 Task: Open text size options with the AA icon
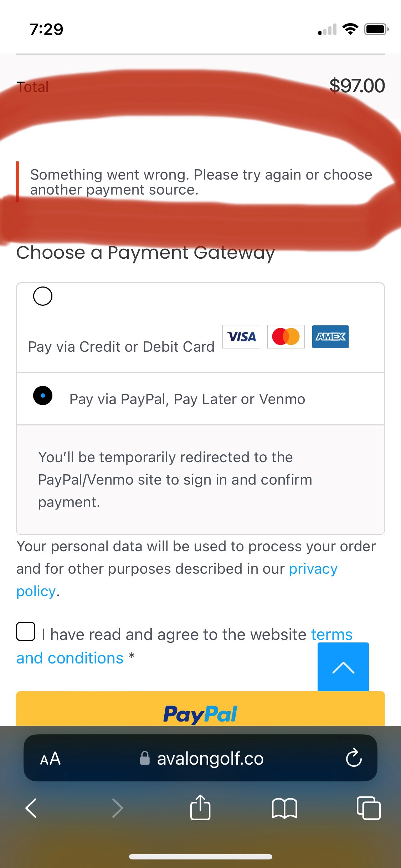[50, 759]
